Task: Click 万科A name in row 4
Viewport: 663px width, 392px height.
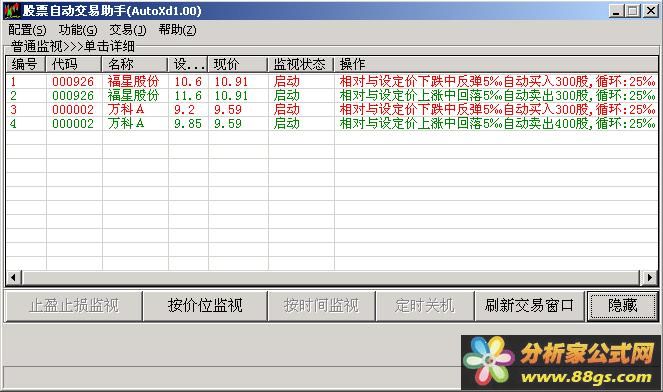Action: (x=126, y=123)
